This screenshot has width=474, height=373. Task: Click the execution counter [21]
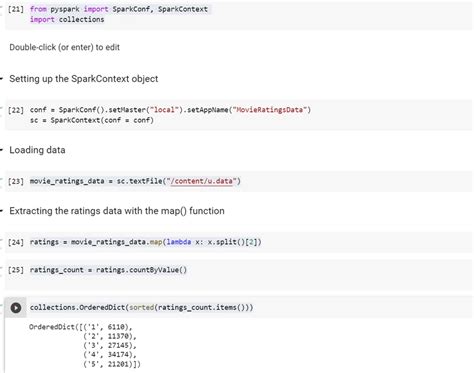(x=16, y=9)
